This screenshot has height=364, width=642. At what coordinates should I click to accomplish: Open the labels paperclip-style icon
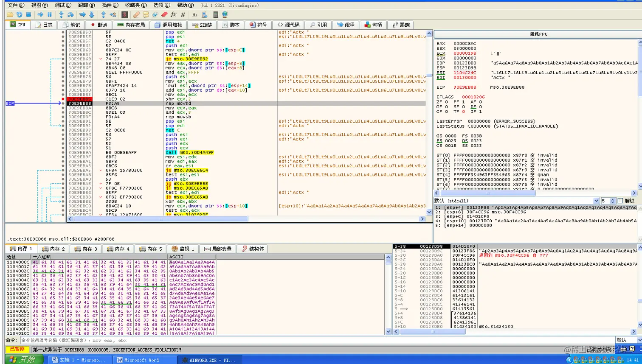click(x=155, y=14)
